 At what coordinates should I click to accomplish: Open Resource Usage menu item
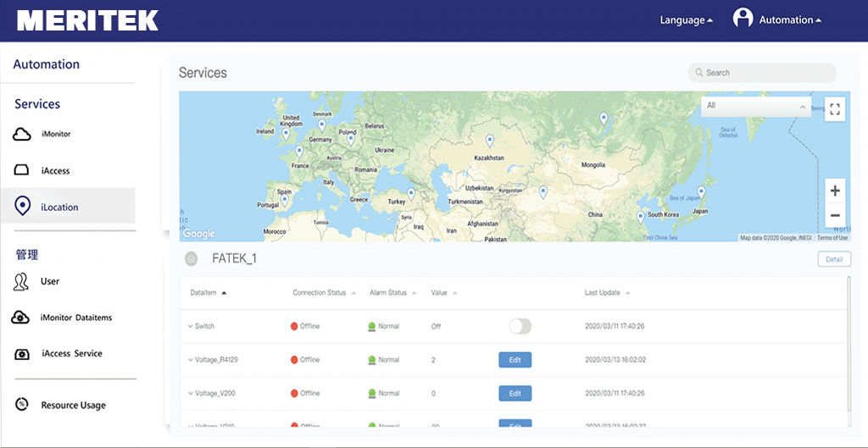click(74, 405)
